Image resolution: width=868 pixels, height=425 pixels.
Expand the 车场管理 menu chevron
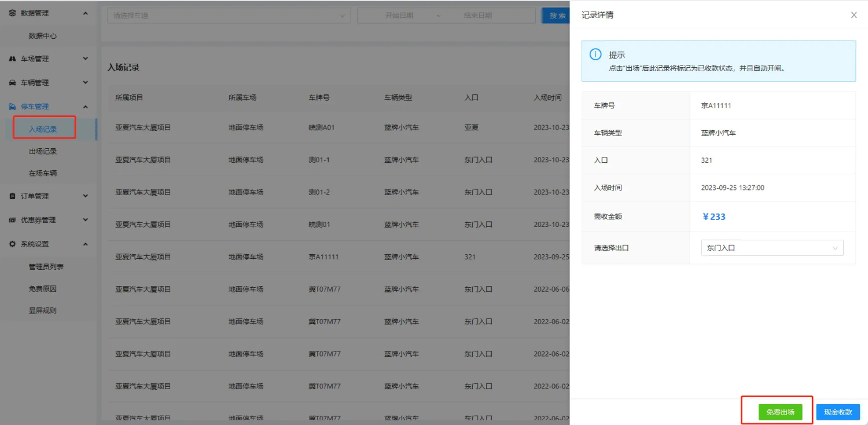click(x=86, y=59)
